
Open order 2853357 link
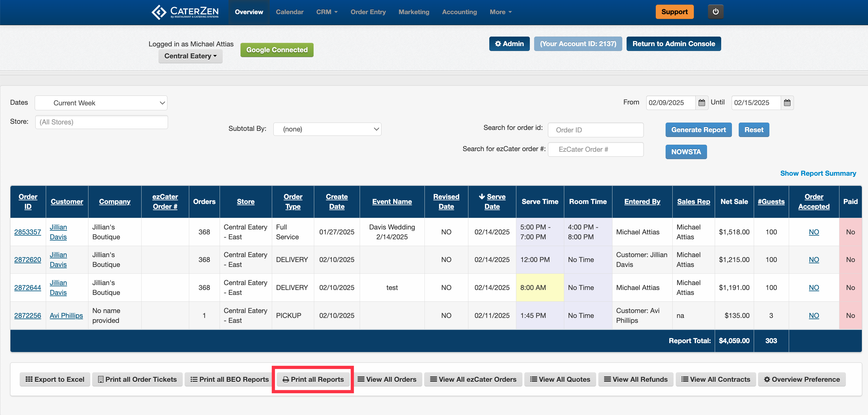click(28, 232)
